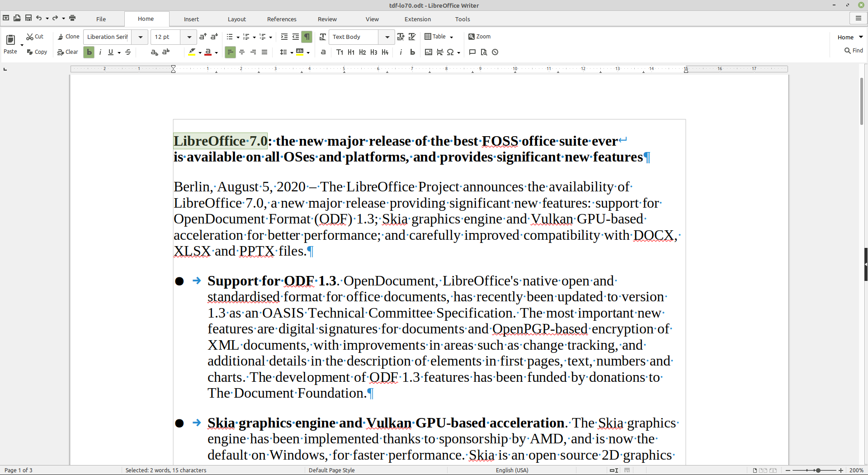Apply red font color

[208, 52]
